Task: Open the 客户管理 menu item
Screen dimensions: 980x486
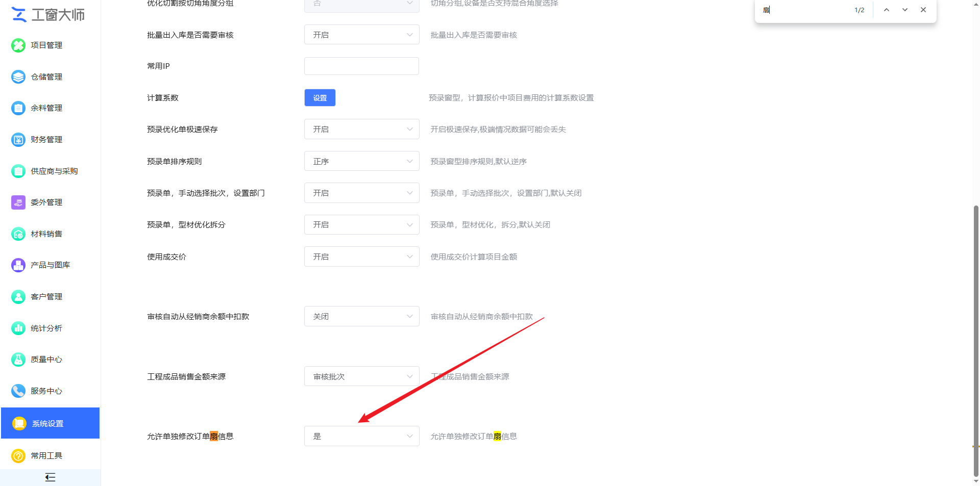Action: pyautogui.click(x=50, y=297)
